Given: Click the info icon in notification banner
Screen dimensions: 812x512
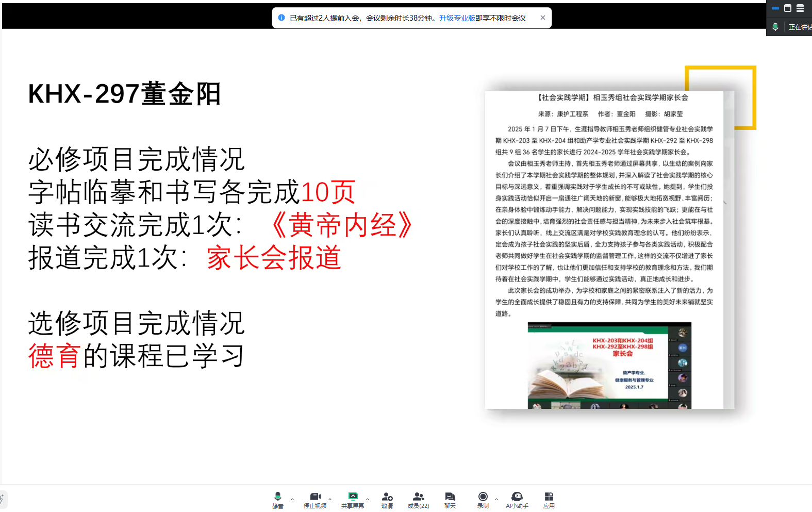Looking at the screenshot, I should [x=281, y=18].
